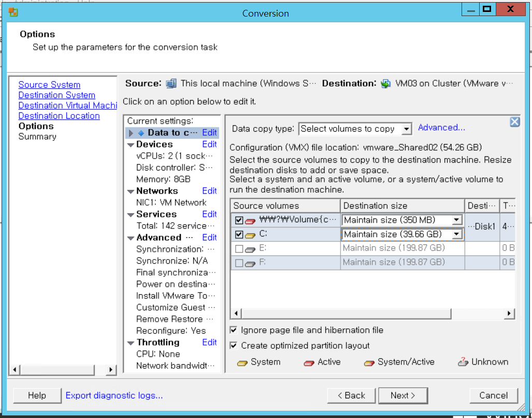The height and width of the screenshot is (418, 532).
Task: Select the vCPUs: 2 setting row
Action: pos(175,156)
